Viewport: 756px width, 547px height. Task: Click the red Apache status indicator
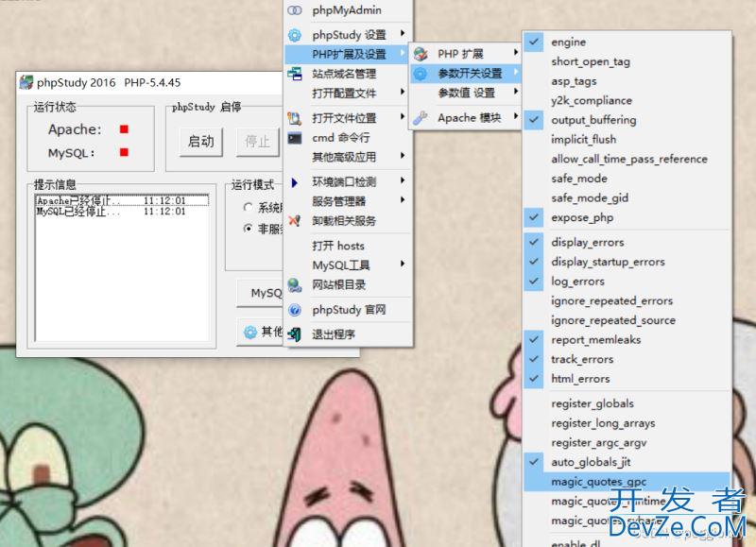pyautogui.click(x=124, y=129)
